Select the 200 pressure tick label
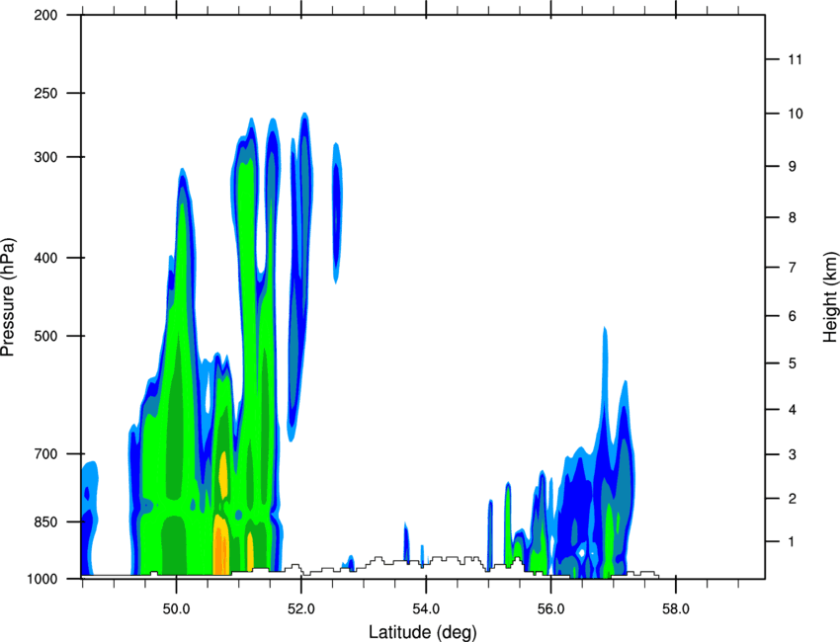This screenshot has width=840, height=642. [x=45, y=15]
